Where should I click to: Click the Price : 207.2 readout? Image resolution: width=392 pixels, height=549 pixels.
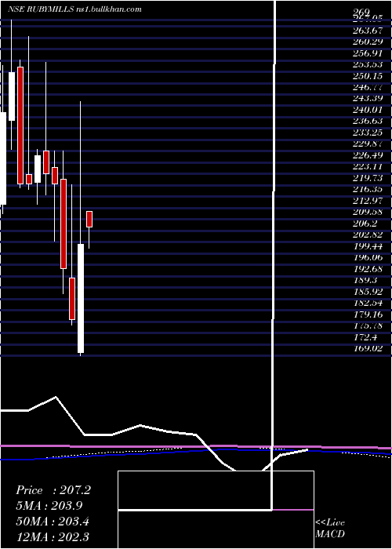(x=53, y=490)
